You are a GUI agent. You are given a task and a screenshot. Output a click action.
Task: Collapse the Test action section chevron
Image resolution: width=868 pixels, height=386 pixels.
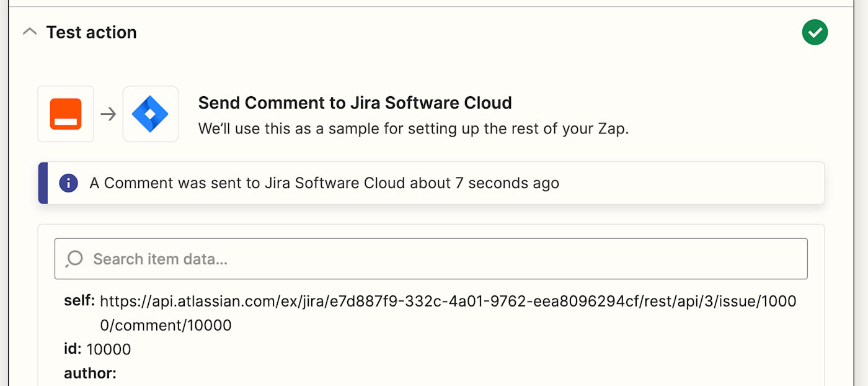(x=29, y=32)
